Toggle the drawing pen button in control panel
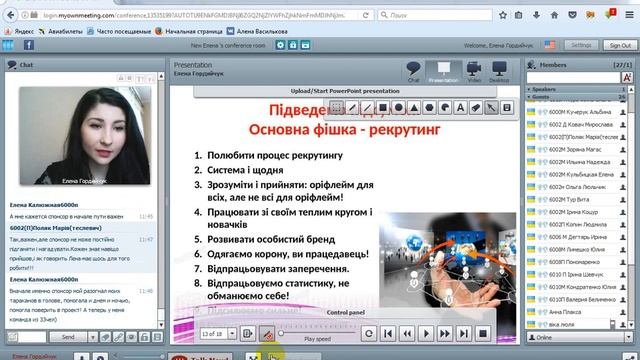The height and width of the screenshot is (360, 640). 267,334
